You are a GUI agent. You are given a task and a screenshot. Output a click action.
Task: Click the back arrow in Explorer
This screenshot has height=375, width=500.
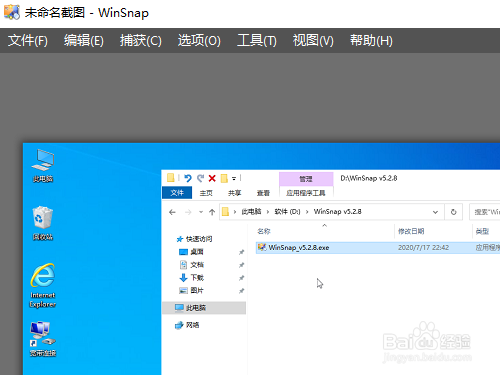(172, 212)
